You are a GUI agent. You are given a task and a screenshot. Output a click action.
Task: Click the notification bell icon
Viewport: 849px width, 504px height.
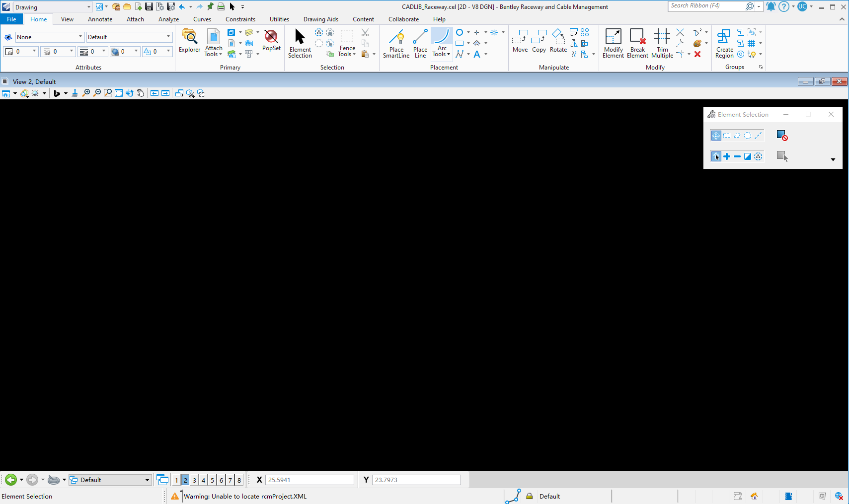pos(771,6)
